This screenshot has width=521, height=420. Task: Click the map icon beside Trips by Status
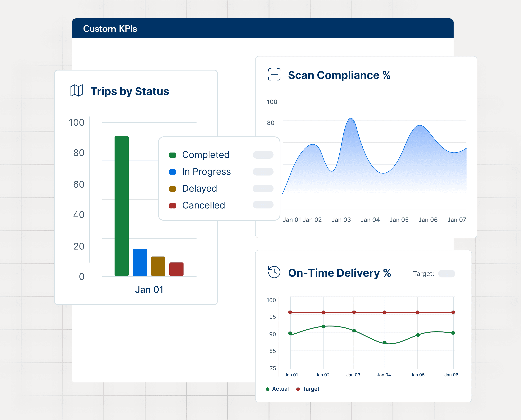click(76, 91)
